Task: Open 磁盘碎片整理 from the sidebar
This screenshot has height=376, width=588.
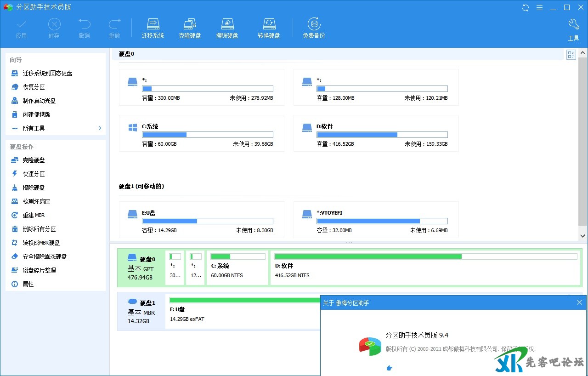Action: coord(39,270)
